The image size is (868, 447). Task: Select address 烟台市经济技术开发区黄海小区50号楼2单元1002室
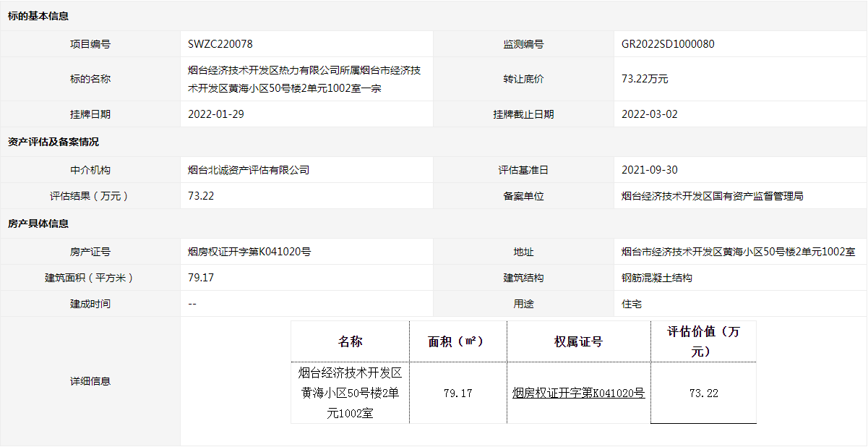(739, 252)
